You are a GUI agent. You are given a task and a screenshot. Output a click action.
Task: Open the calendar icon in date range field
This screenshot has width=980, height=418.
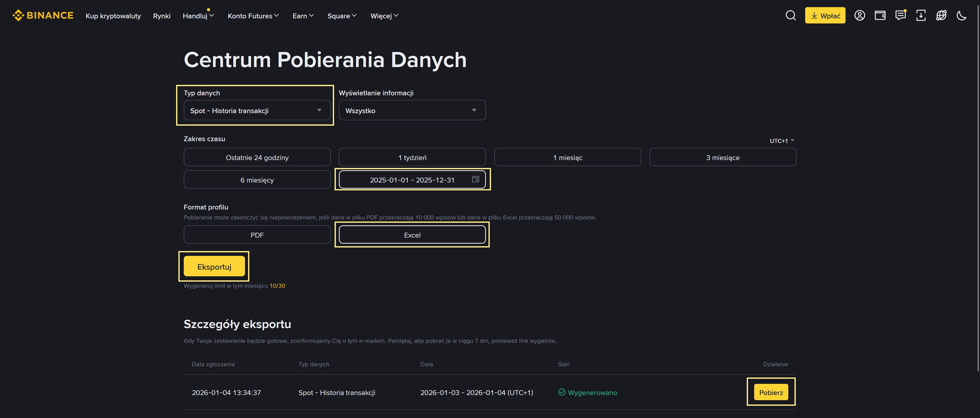coord(475,179)
